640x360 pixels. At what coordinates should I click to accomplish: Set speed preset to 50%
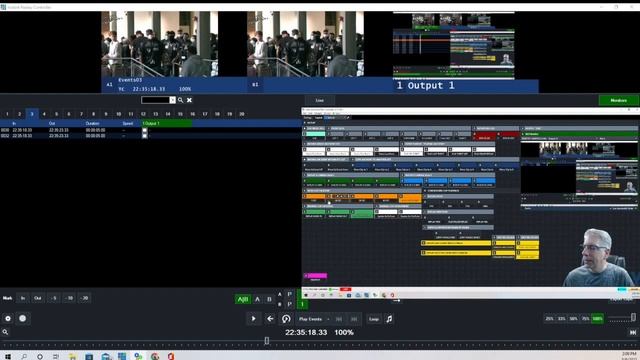[573, 318]
